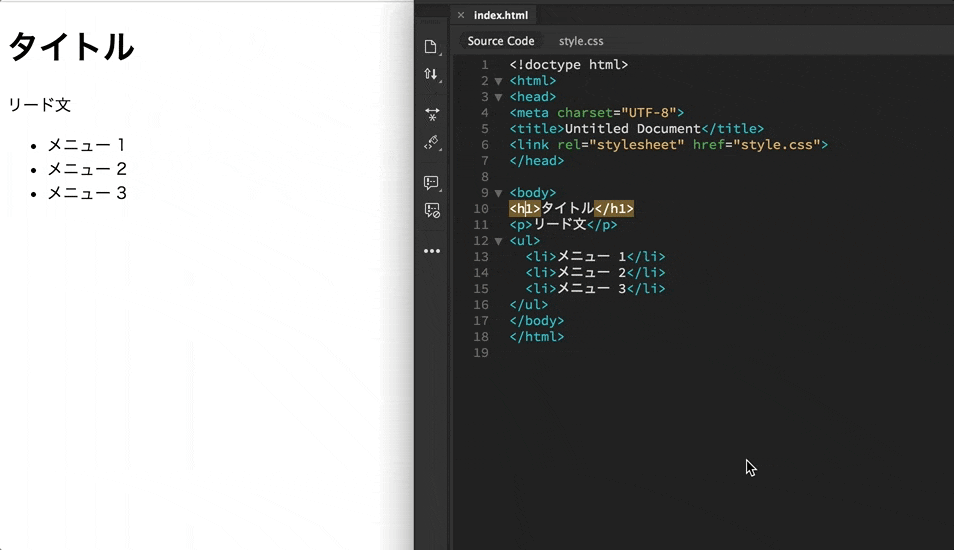Collapse the head tag on line 3
954x550 pixels.
498,97
